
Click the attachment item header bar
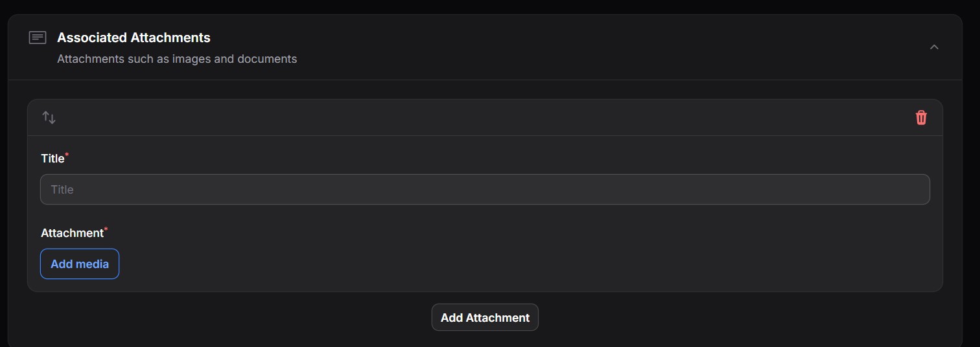coord(485,117)
